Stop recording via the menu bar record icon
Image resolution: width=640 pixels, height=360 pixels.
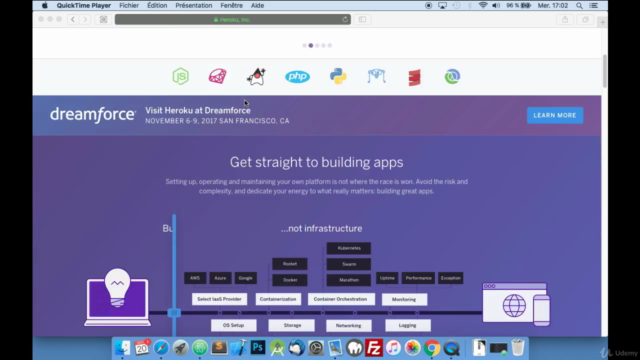428,5
